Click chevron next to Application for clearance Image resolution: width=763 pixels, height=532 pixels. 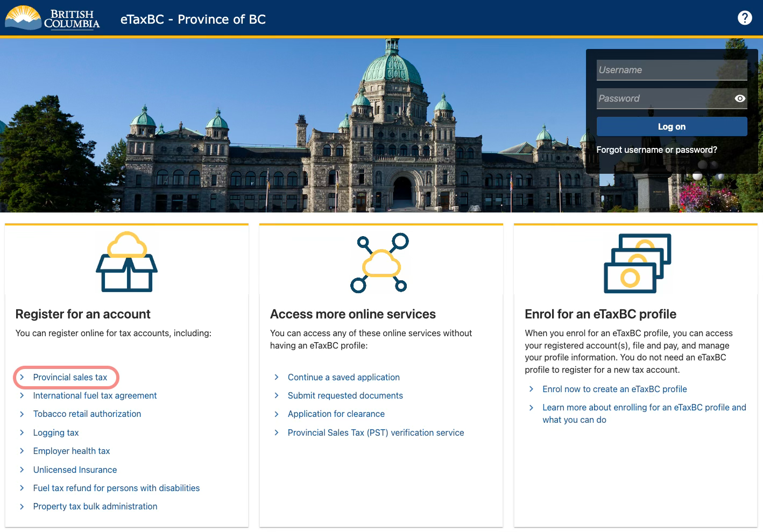[x=277, y=414]
